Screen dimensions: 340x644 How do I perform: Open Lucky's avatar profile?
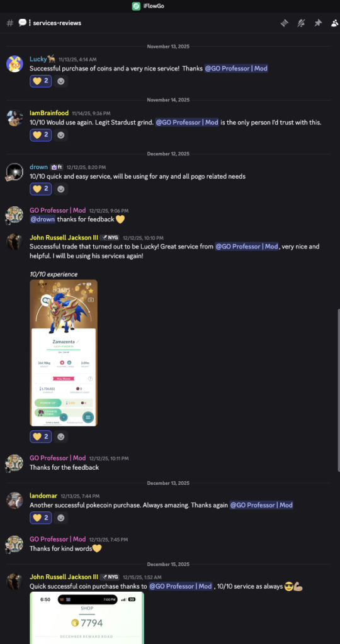[x=15, y=64]
